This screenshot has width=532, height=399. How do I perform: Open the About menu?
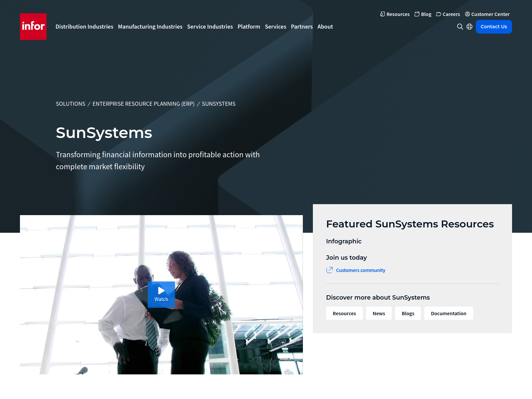(x=325, y=27)
